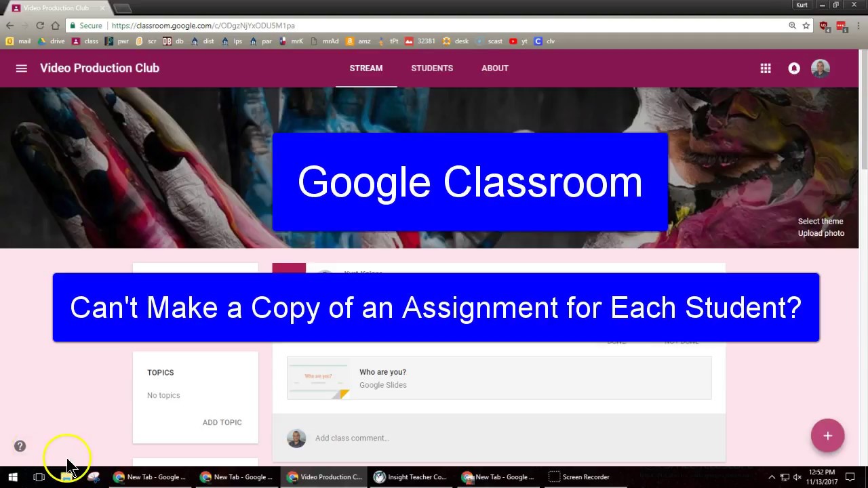Open the amz Amazon bookmark
This screenshot has height=488, width=868.
coord(358,41)
